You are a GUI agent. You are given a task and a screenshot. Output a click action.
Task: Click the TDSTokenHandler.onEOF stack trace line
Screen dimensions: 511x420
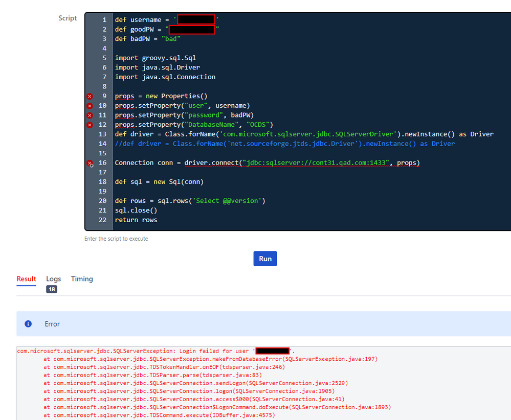[x=164, y=367]
